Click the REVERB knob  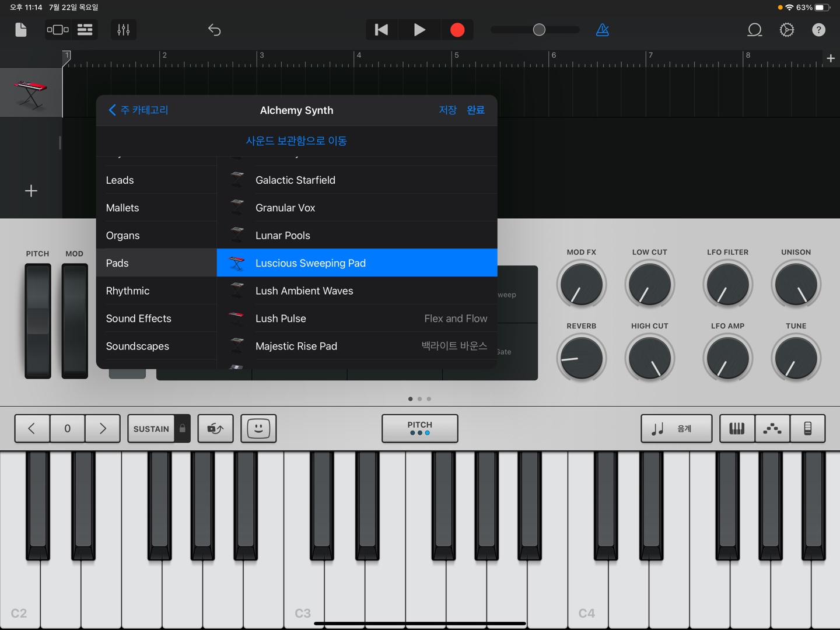tap(582, 358)
